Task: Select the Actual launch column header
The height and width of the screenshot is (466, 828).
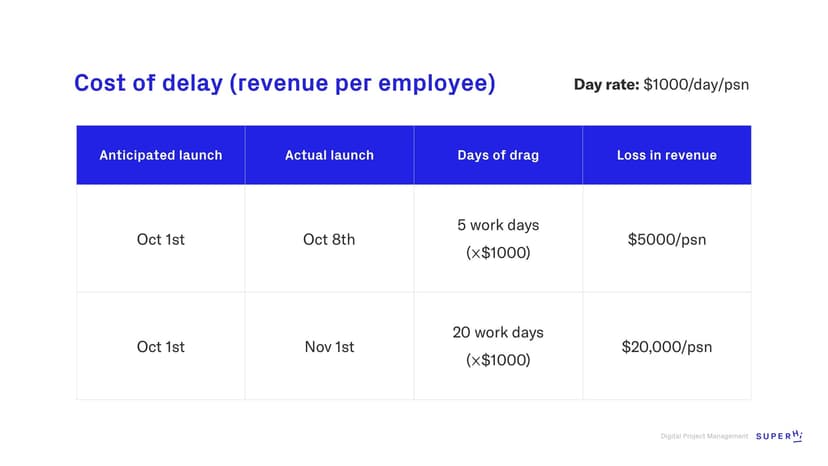Action: click(329, 155)
